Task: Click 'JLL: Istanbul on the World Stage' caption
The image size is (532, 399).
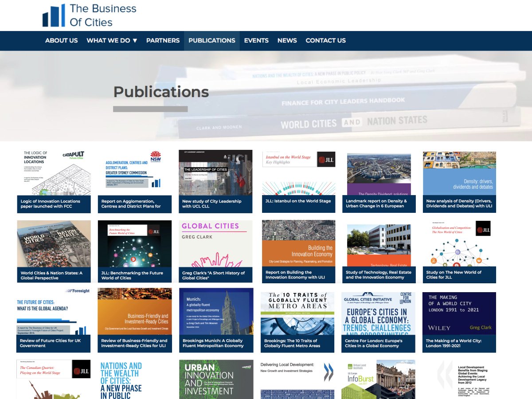Action: (x=299, y=204)
